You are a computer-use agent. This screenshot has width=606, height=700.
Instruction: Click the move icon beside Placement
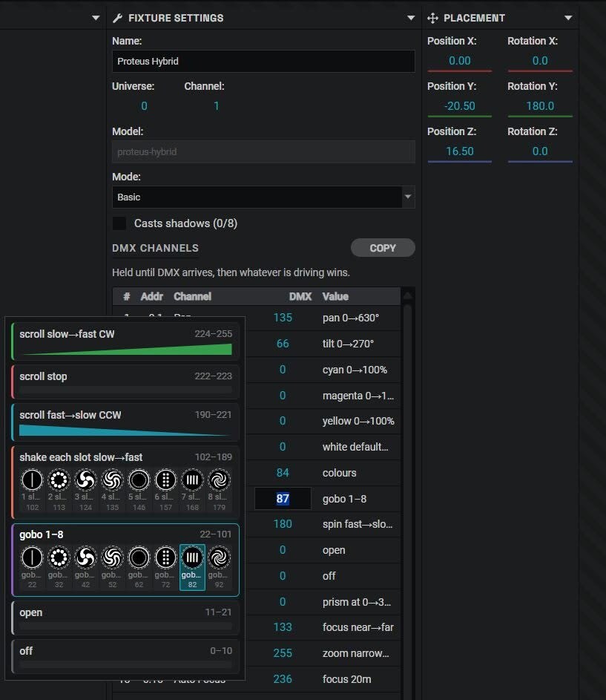432,18
